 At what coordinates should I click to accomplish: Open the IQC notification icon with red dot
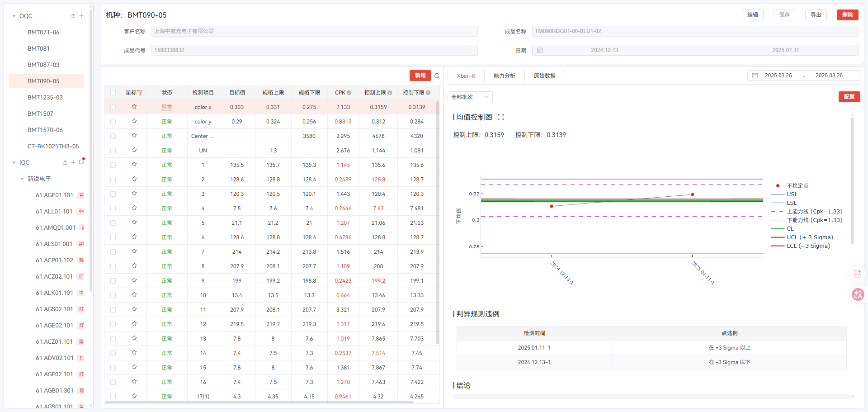[82, 162]
